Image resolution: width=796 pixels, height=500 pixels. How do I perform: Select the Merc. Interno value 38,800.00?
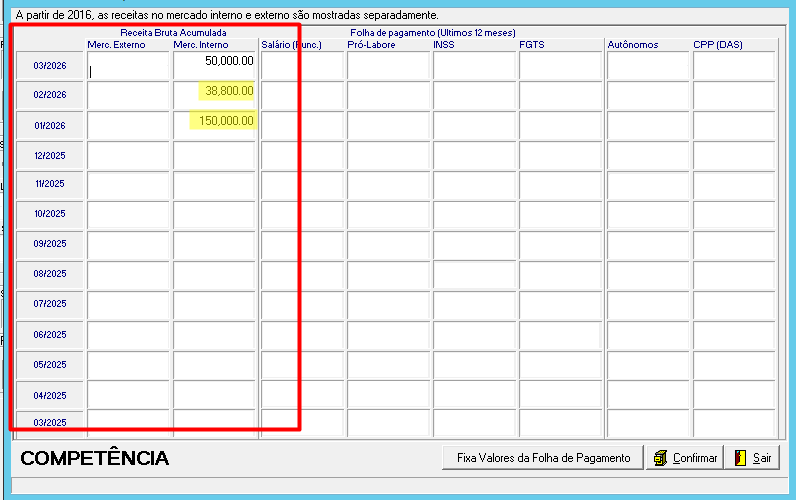point(214,95)
